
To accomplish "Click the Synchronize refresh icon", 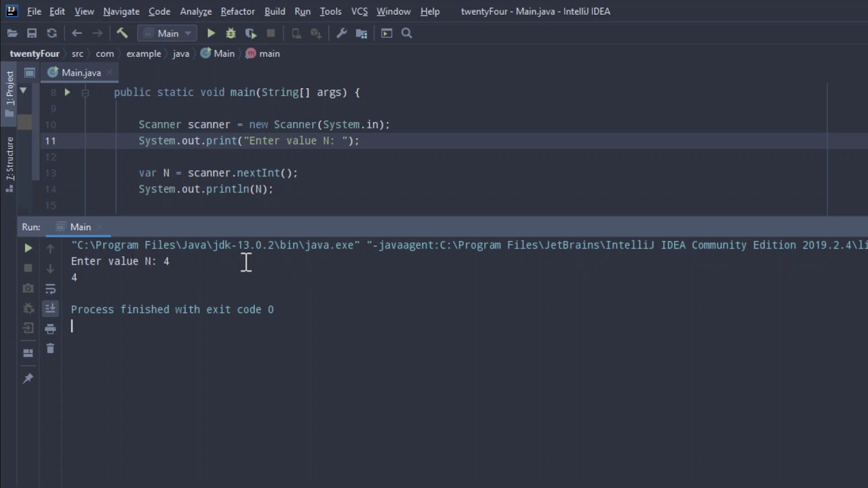I will coord(52,33).
